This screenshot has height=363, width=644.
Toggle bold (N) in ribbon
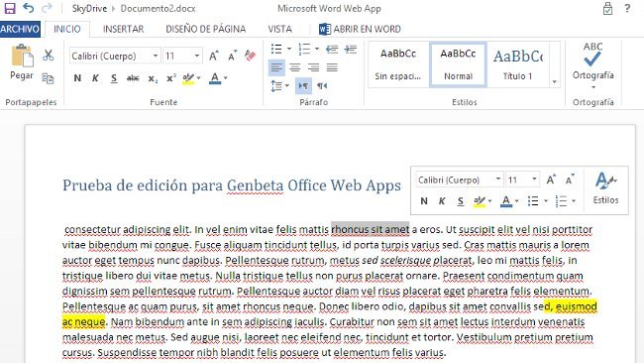tap(77, 78)
